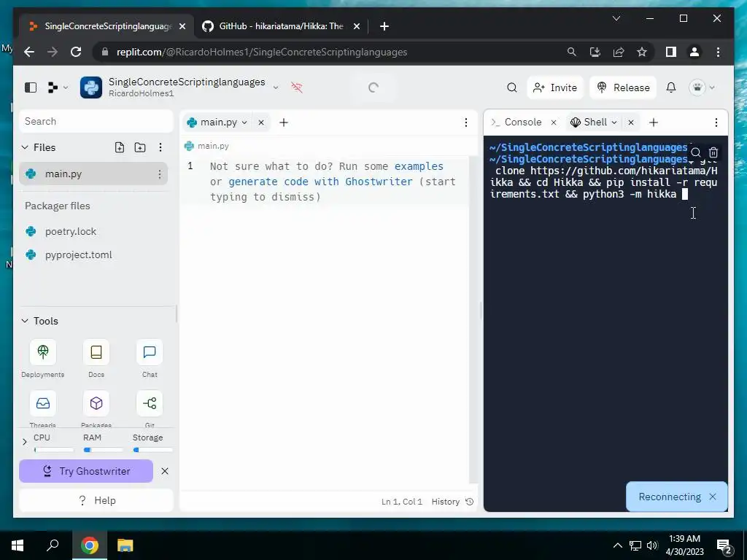Viewport: 747px width, 560px height.
Task: Create a new folder icon
Action: pos(140,147)
